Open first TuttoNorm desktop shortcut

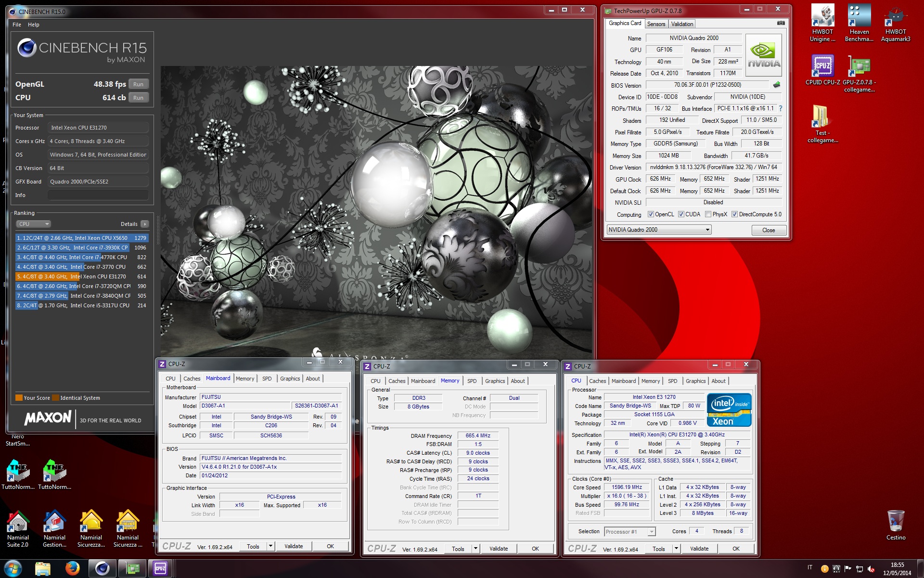tap(18, 474)
